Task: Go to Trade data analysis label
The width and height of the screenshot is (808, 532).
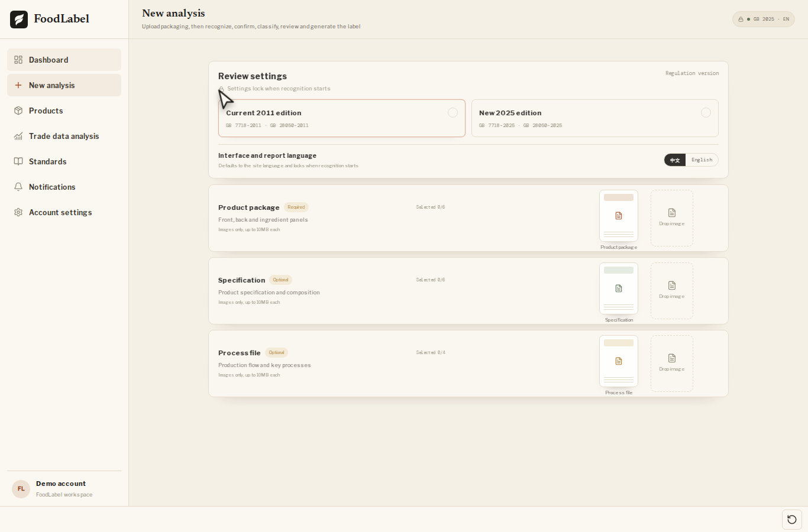Action: [64, 136]
